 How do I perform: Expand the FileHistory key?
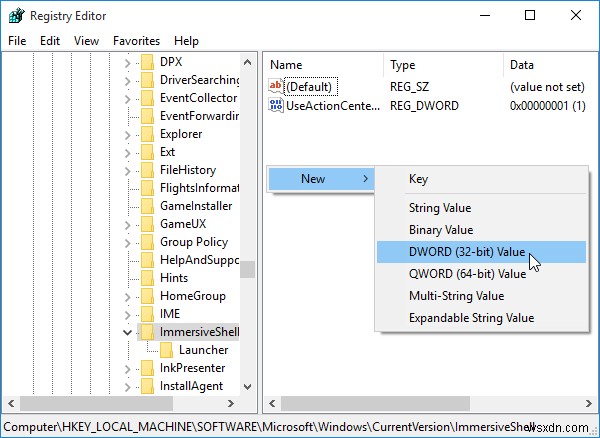point(127,171)
